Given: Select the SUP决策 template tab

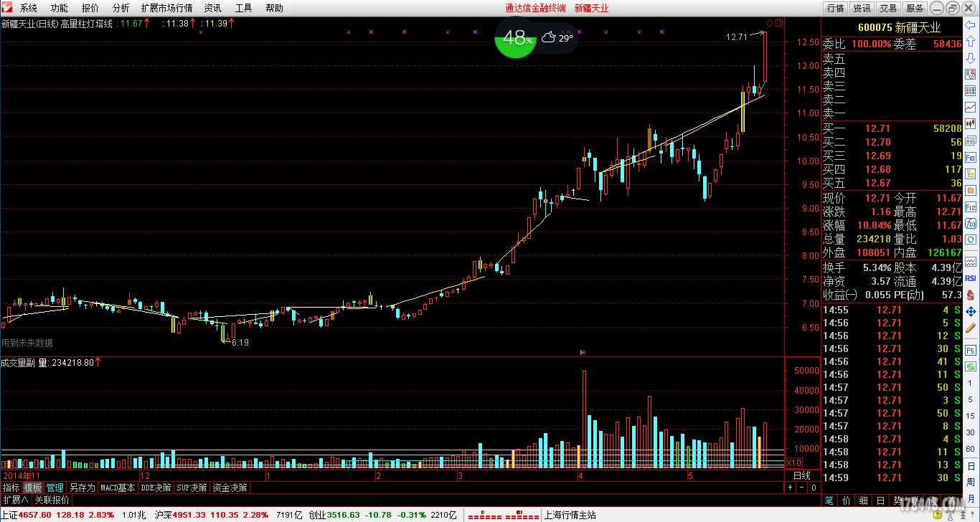Looking at the screenshot, I should pyautogui.click(x=192, y=488).
